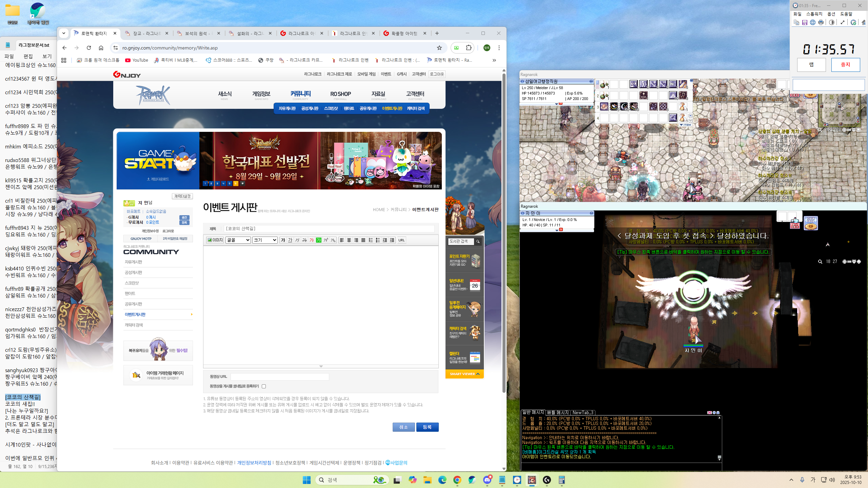Click the 도서관 검색 magnifier icon
Viewport: 868px width, 488px height.
coord(478,241)
